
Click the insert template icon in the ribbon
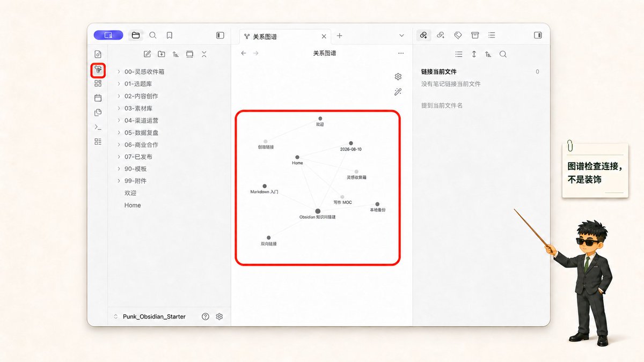pyautogui.click(x=98, y=112)
